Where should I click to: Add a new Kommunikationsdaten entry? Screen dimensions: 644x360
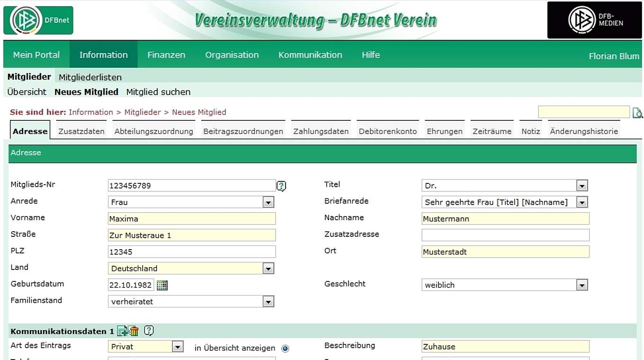click(123, 331)
